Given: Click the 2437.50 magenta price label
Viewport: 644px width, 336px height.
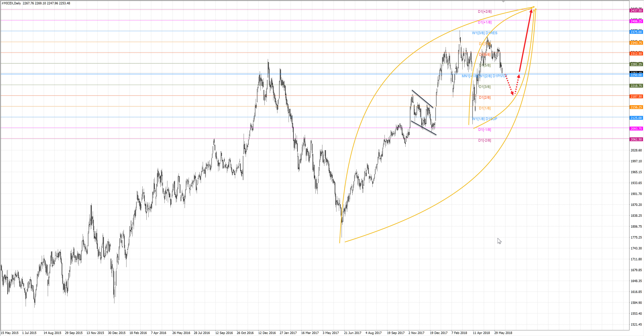Looking at the screenshot, I should (636, 11).
